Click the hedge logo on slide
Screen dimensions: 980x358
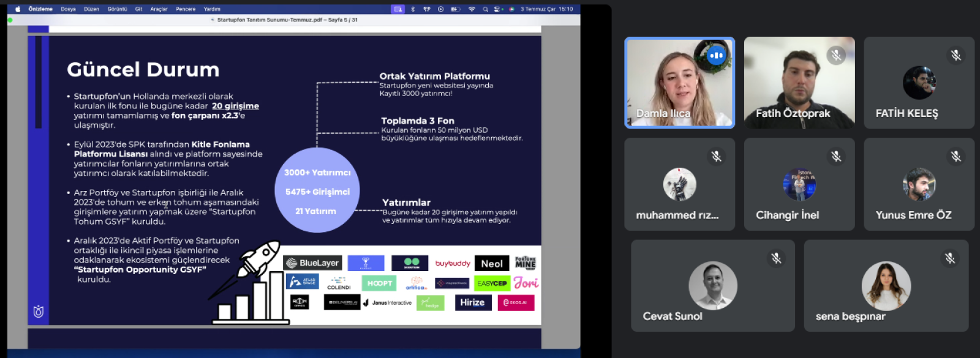[x=431, y=302]
